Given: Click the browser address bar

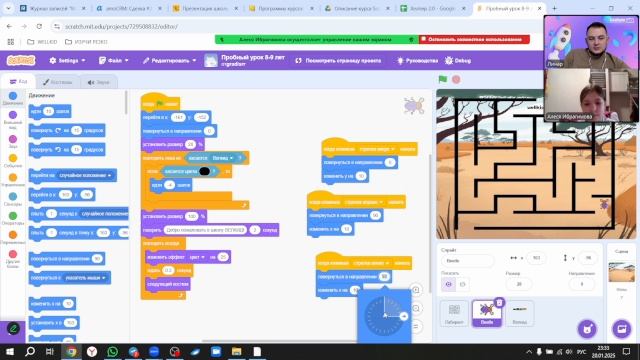Looking at the screenshot, I should 298,26.
